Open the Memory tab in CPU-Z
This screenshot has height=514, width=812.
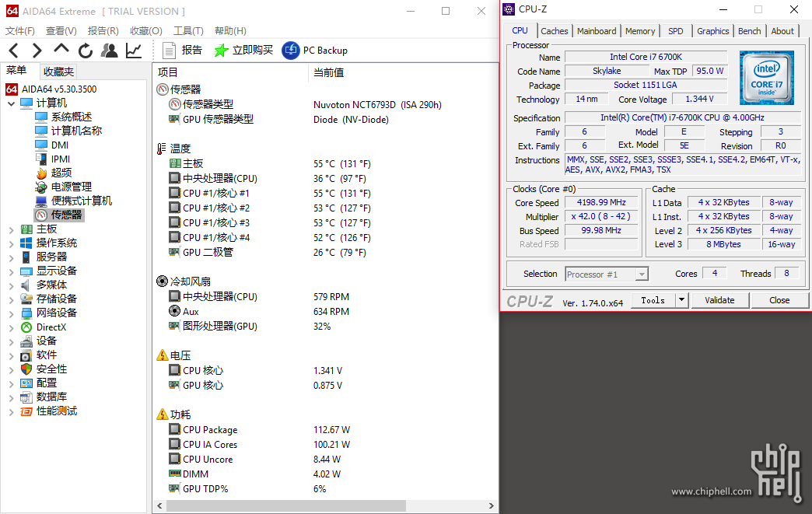click(x=640, y=31)
